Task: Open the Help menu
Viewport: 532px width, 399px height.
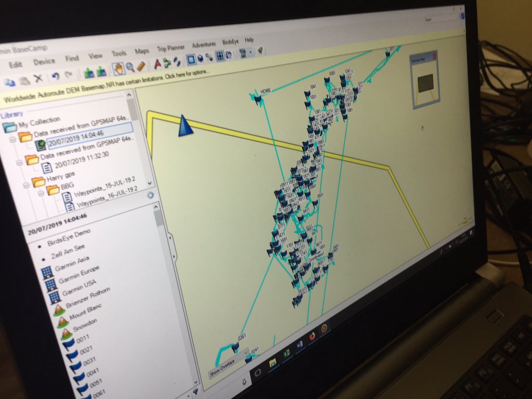Action: pos(249,39)
